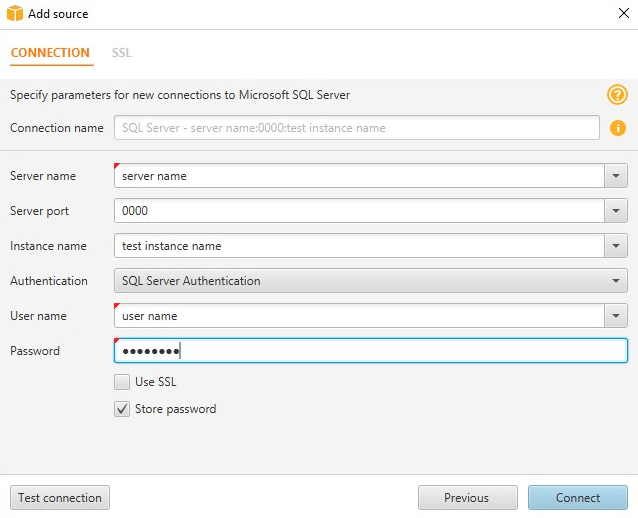Click inside the Password field
The height and width of the screenshot is (518, 638).
click(x=371, y=351)
